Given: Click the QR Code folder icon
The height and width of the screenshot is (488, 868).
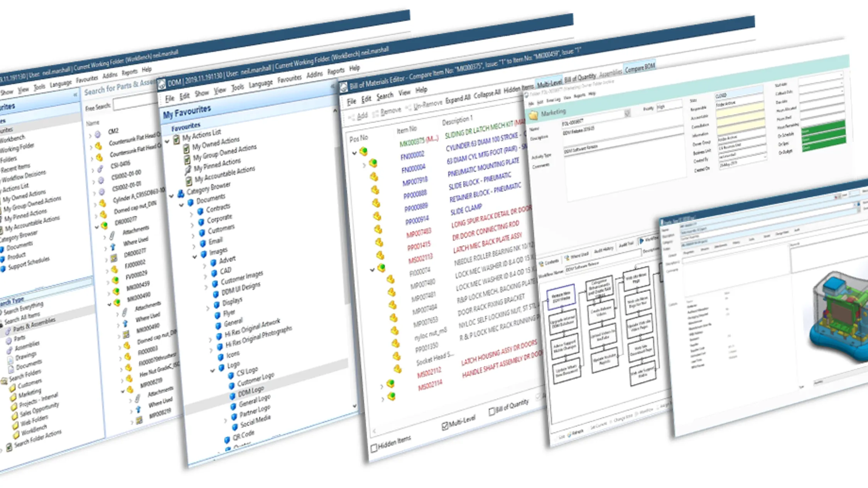Looking at the screenshot, I should 227,440.
